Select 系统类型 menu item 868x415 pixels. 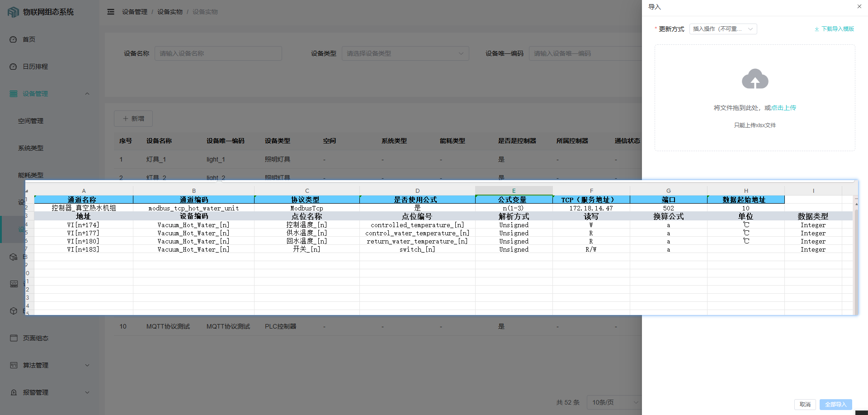(31, 148)
